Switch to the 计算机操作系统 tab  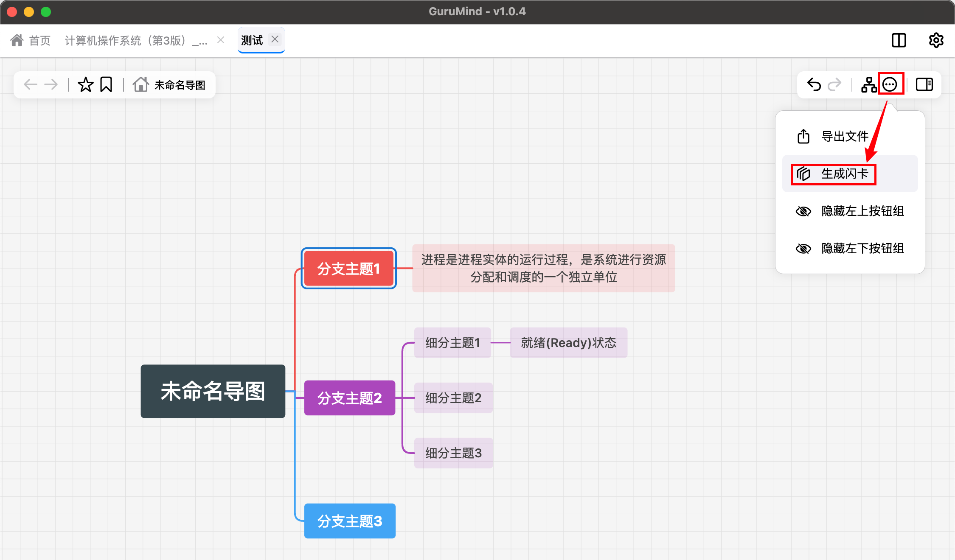tap(136, 40)
